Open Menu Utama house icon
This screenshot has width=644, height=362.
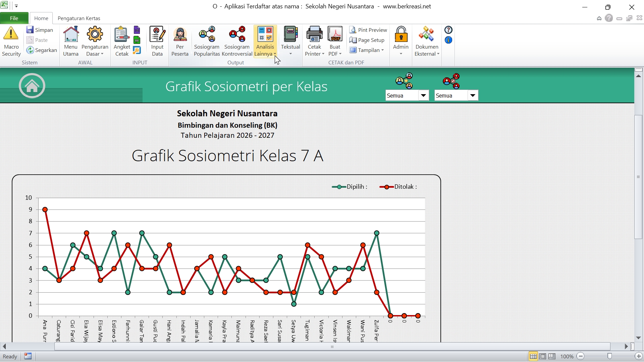pyautogui.click(x=71, y=35)
